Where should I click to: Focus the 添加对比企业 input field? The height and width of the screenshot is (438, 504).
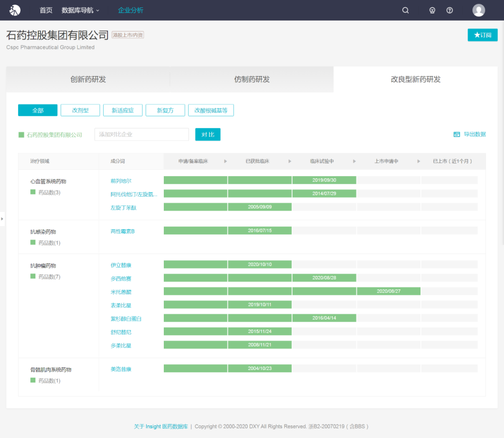pos(141,134)
